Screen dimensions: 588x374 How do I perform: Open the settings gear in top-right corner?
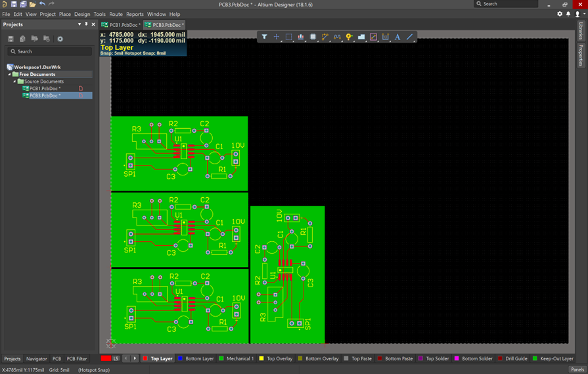point(560,14)
